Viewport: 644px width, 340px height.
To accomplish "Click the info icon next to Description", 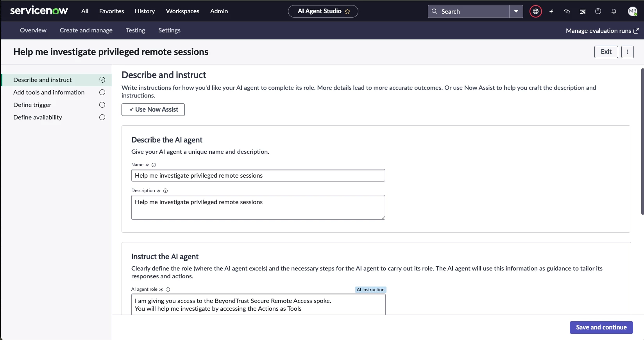I will tap(165, 190).
